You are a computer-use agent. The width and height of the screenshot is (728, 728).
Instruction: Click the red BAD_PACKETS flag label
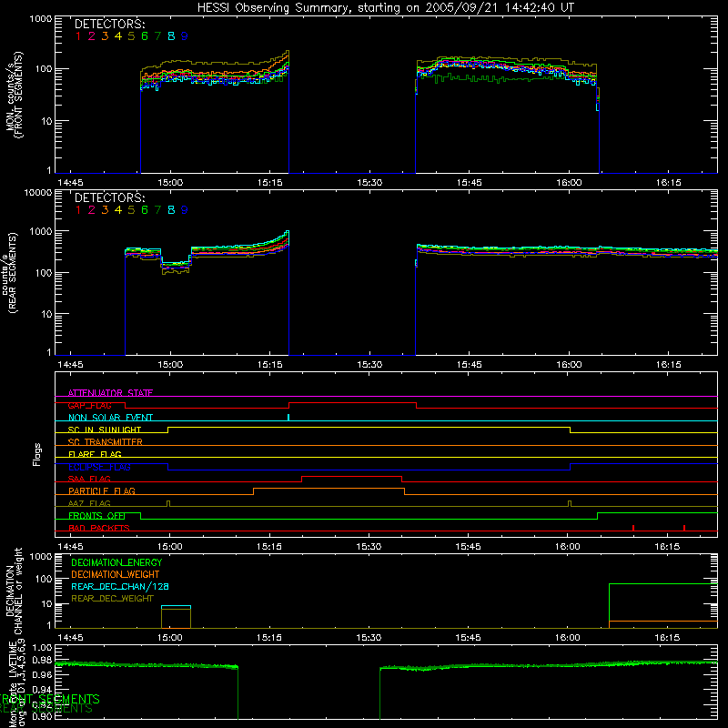99,528
